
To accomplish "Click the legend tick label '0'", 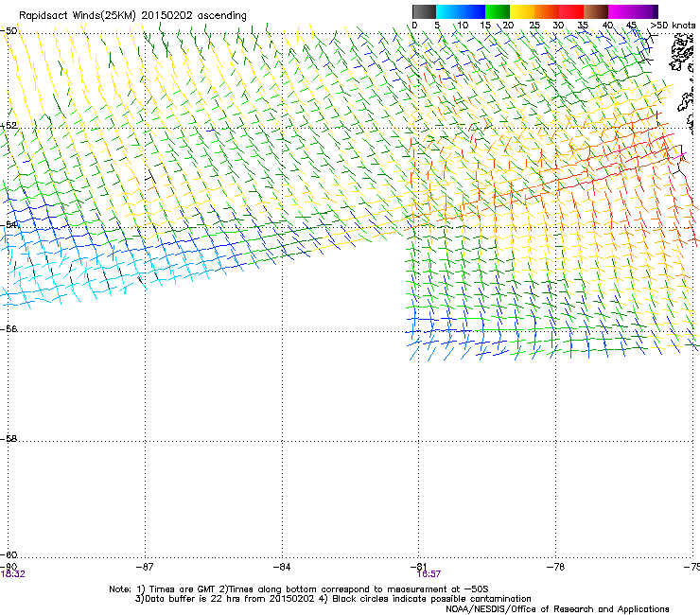I will (x=414, y=25).
